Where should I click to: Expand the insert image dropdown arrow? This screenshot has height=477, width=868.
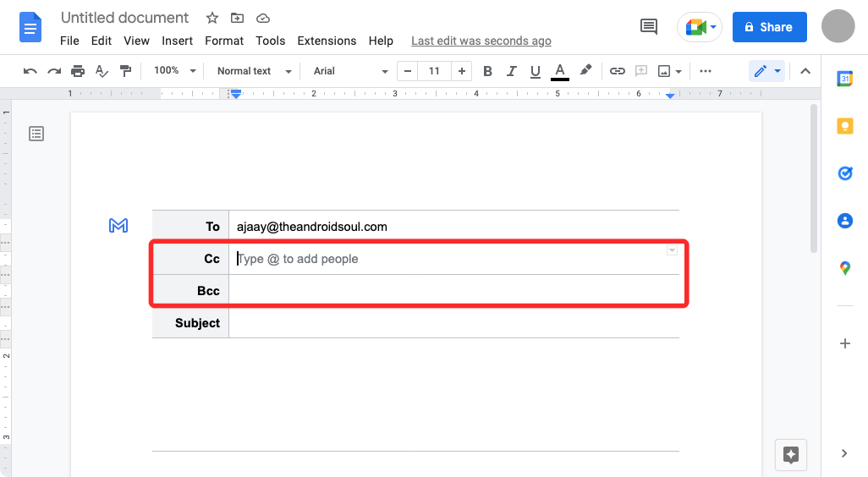pyautogui.click(x=678, y=71)
